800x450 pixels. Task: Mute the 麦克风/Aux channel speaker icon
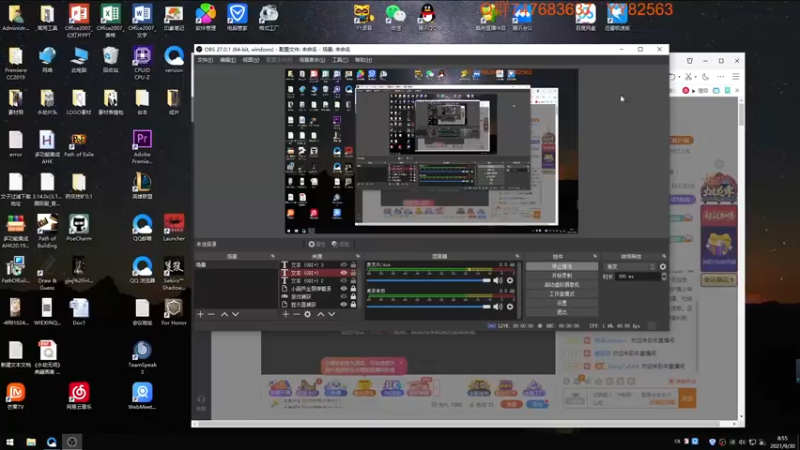tap(498, 280)
